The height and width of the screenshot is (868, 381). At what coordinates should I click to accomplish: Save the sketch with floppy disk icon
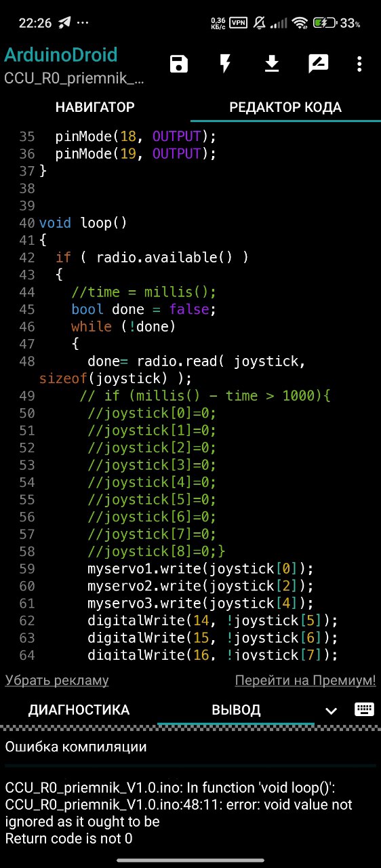pyautogui.click(x=179, y=64)
